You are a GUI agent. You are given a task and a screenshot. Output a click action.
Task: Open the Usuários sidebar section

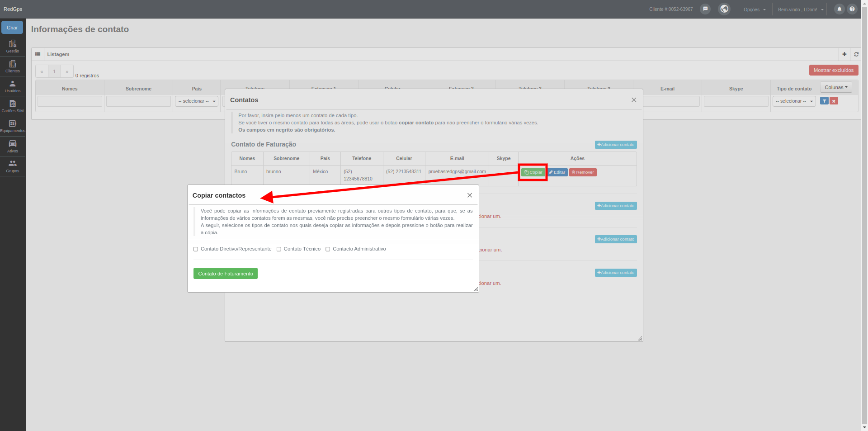13,86
